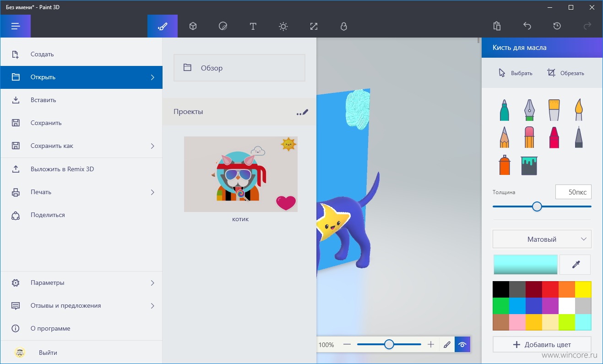Open the 3D objects tab

[x=193, y=26]
